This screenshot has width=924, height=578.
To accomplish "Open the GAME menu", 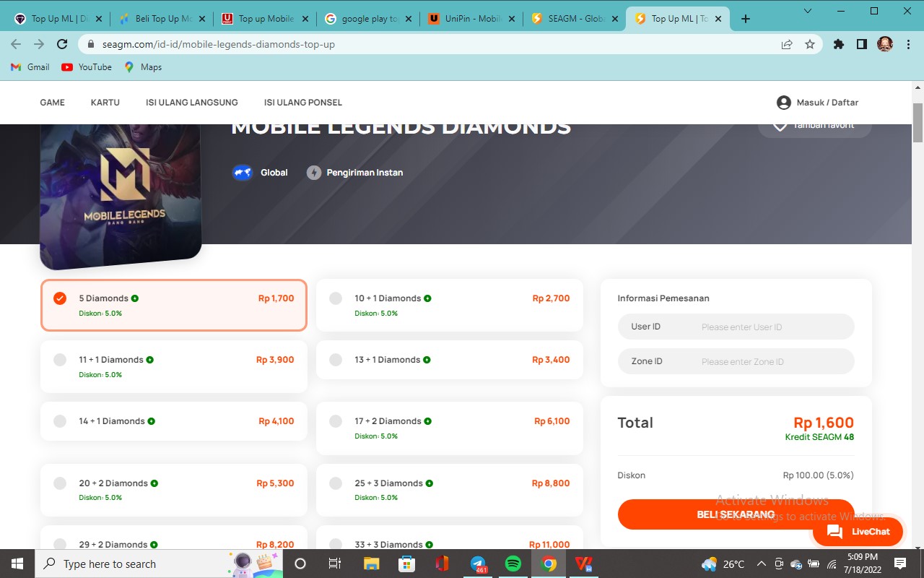I will click(52, 103).
